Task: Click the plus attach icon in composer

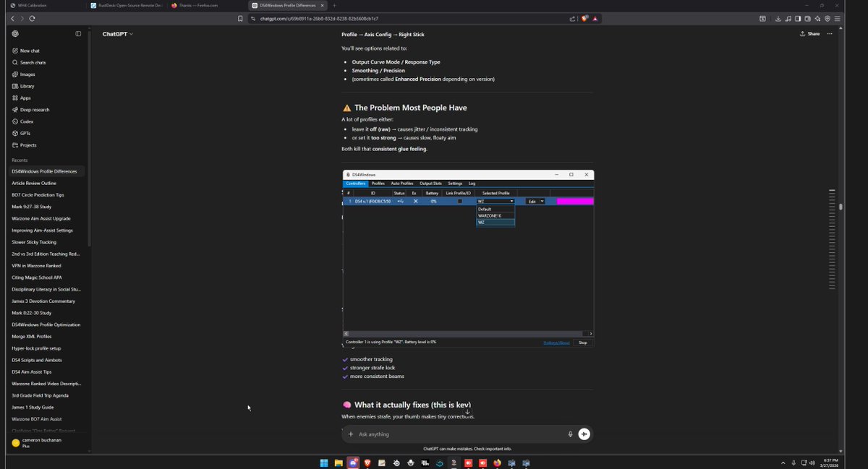Action: point(351,434)
